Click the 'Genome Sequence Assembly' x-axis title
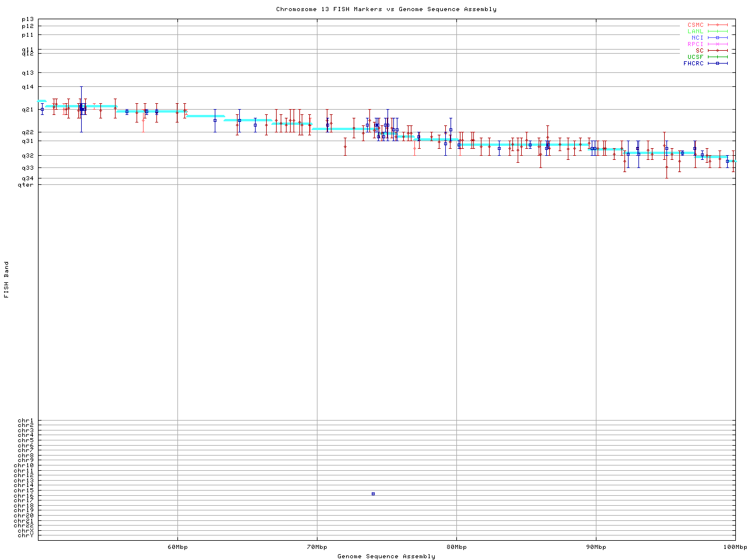747x560 pixels. point(386,556)
